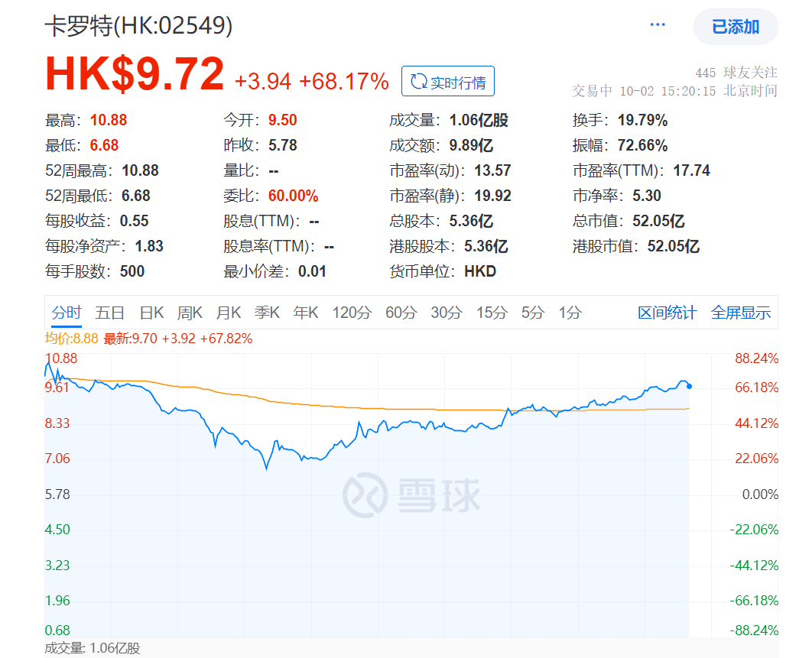Open the 1分 interval chart
812x658 pixels.
(x=570, y=313)
